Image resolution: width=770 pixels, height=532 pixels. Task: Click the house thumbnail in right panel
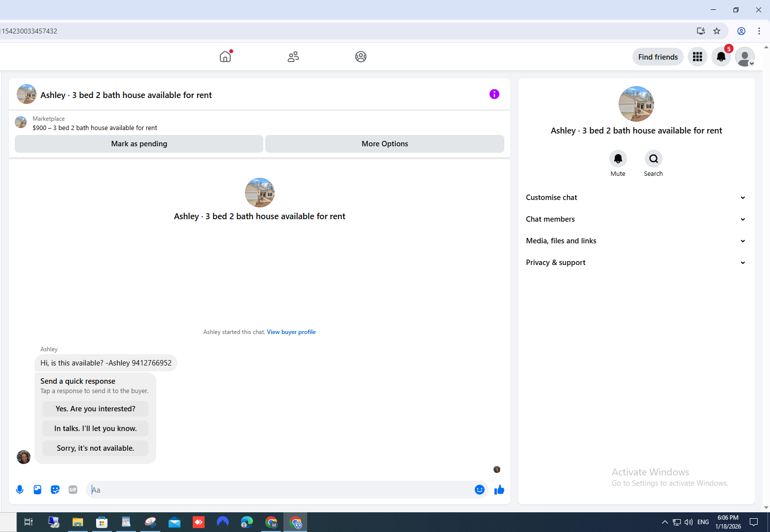(636, 104)
